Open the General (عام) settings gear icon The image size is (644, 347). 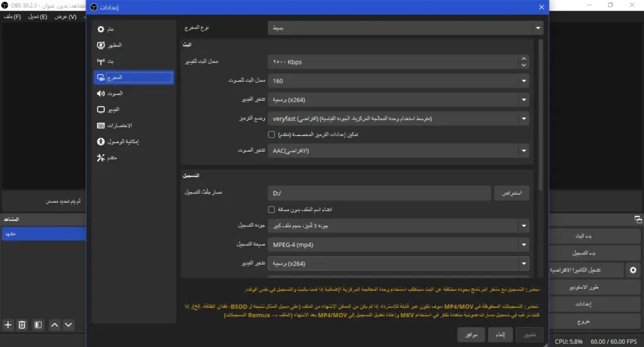tap(101, 29)
